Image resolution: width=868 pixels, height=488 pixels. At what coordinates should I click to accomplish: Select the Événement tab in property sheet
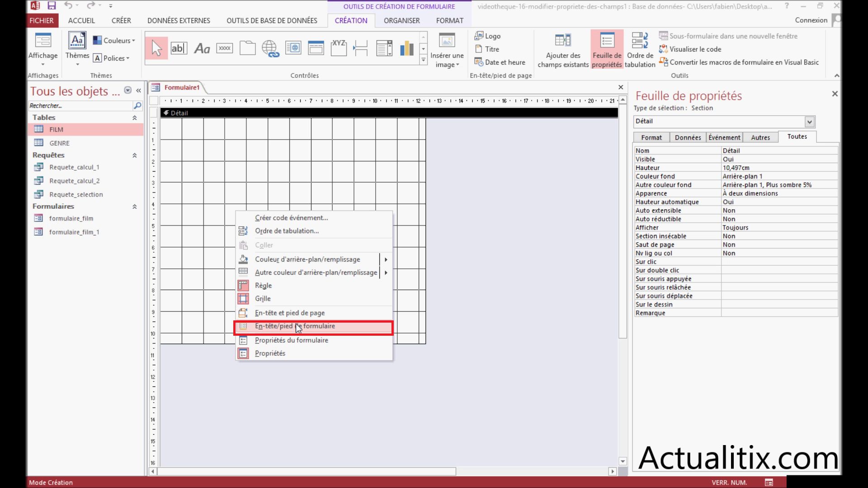pyautogui.click(x=724, y=137)
